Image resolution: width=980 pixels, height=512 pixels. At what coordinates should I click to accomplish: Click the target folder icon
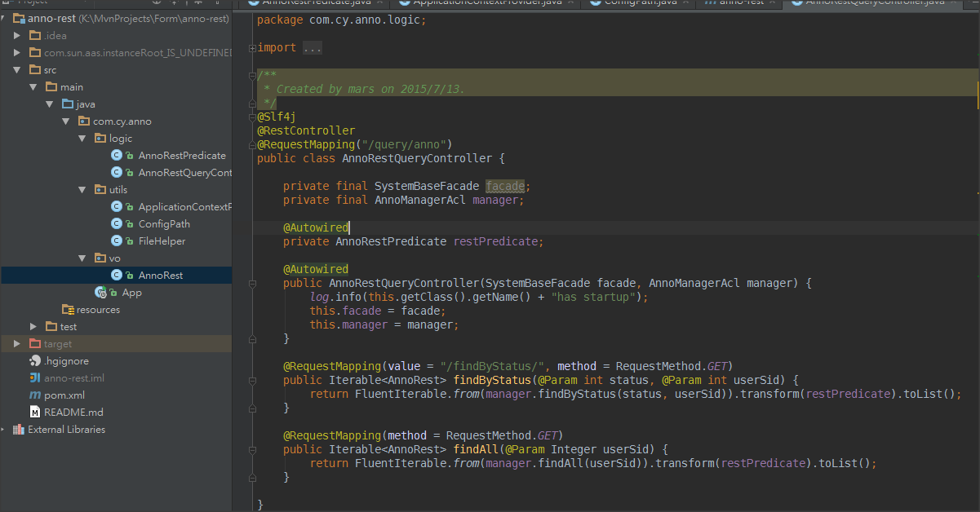tap(35, 343)
